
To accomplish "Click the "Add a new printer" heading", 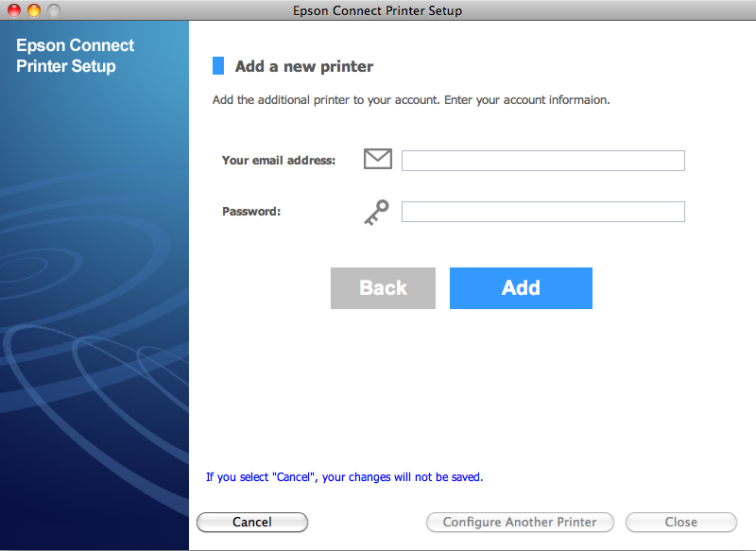I will tap(303, 66).
